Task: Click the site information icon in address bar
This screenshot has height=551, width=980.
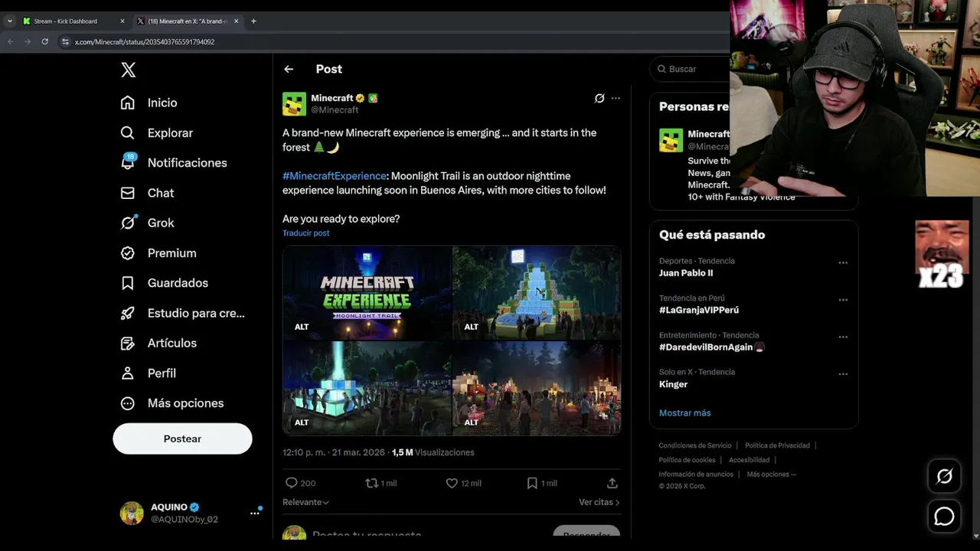Action: tap(65, 41)
